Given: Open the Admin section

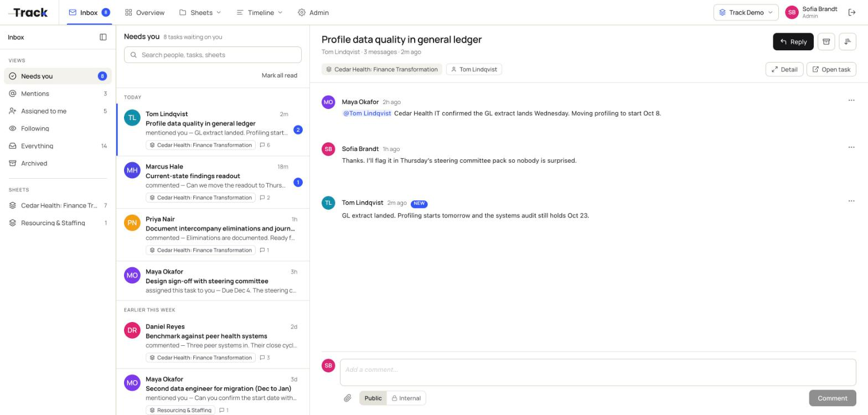Looking at the screenshot, I should pyautogui.click(x=313, y=12).
